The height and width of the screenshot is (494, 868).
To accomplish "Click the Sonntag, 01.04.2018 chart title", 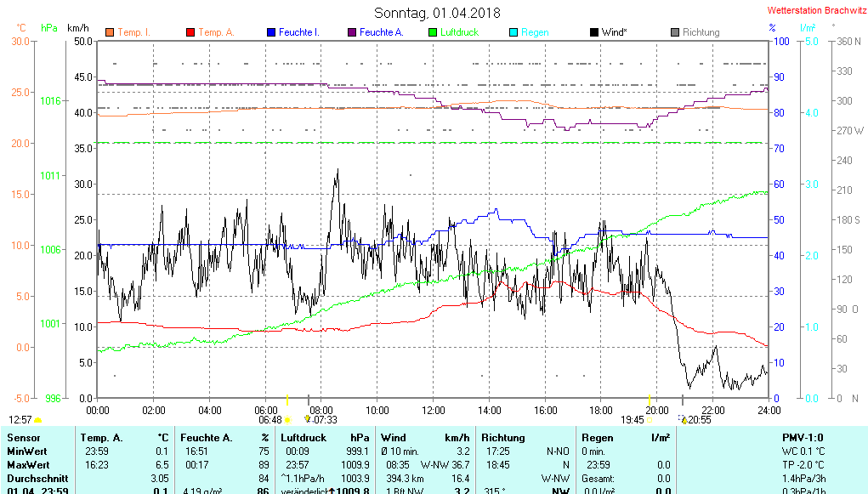I will point(437,13).
